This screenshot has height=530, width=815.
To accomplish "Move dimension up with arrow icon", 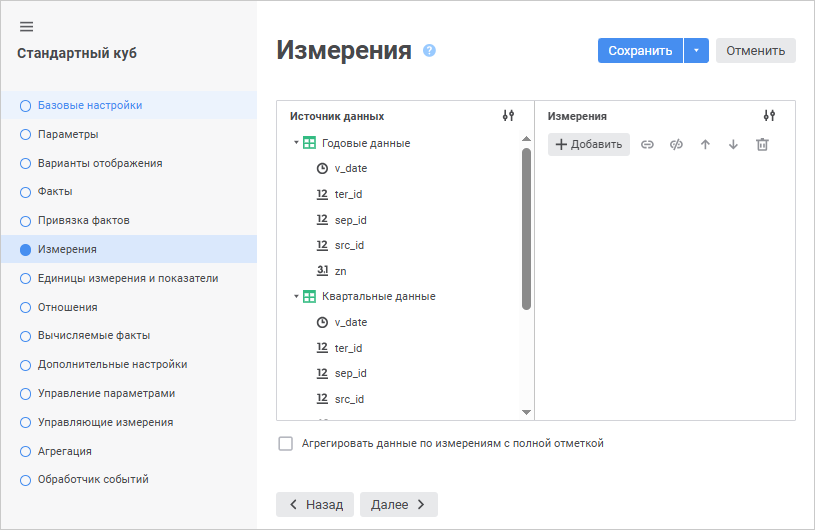I will (705, 145).
